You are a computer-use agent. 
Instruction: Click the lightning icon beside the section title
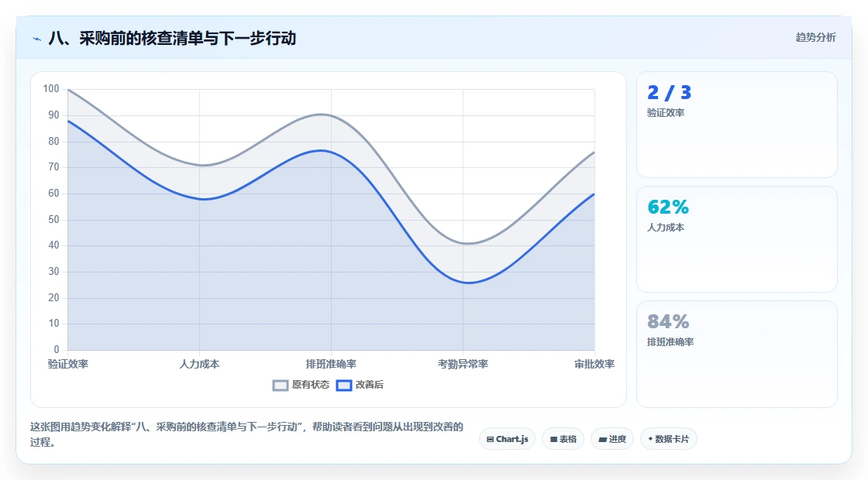click(x=37, y=39)
